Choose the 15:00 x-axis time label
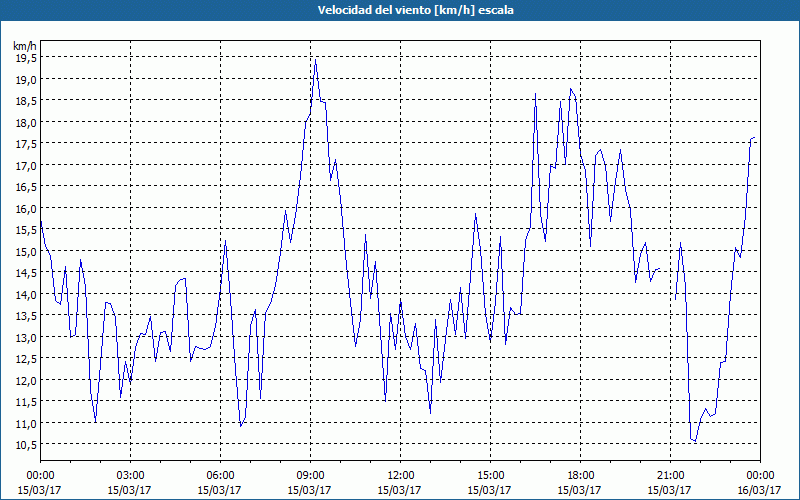The image size is (800, 500). click(490, 476)
